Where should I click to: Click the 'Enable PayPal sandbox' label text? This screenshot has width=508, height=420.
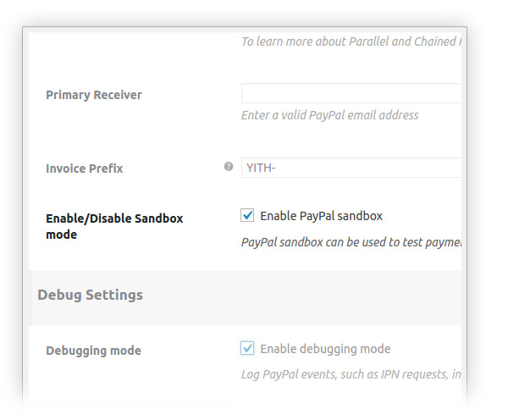point(322,216)
